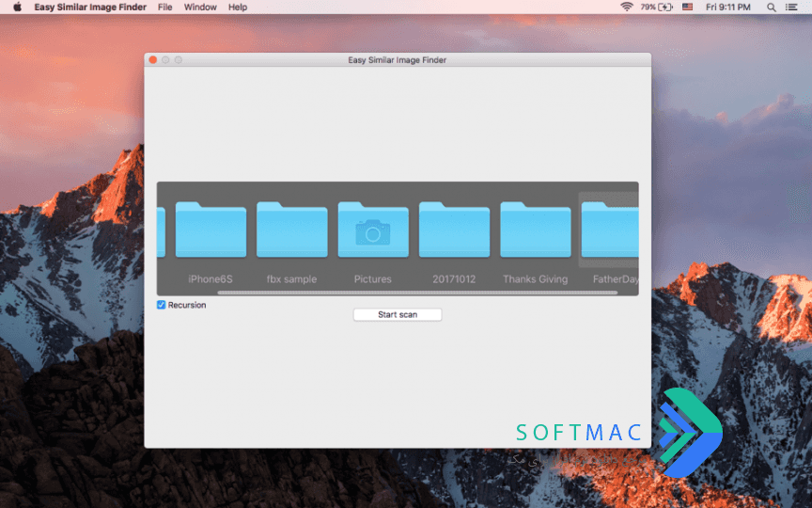Click the 20171012 label text

pos(454,278)
